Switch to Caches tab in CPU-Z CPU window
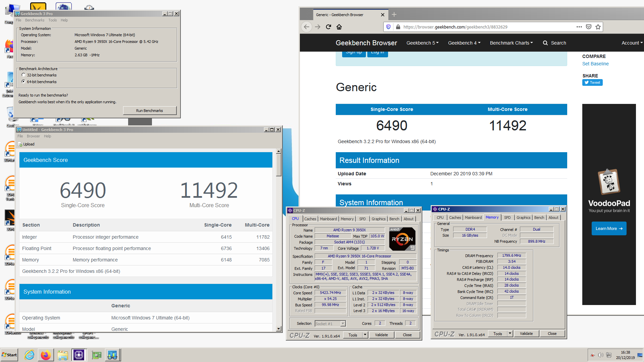 (310, 219)
